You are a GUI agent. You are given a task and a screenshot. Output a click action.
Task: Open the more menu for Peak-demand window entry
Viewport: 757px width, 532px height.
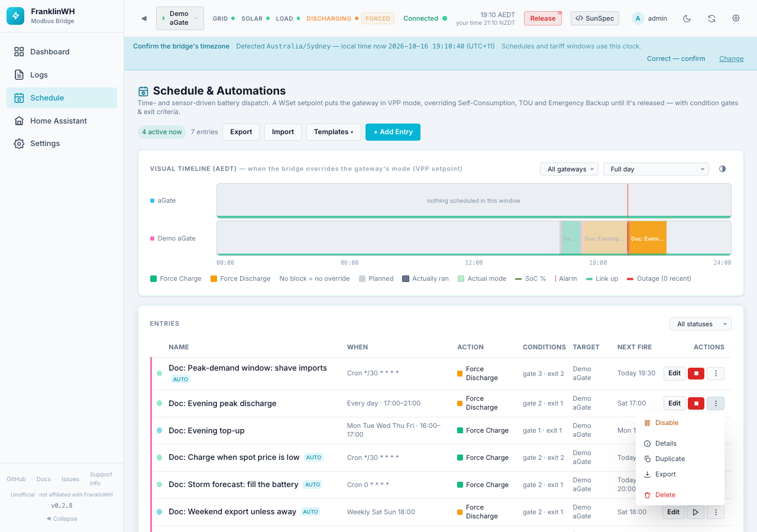[716, 374]
